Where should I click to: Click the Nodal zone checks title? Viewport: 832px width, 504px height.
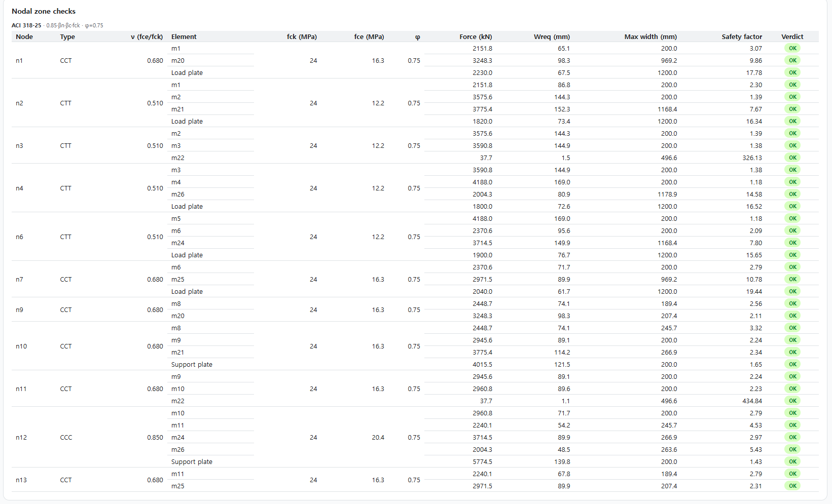[x=44, y=11]
